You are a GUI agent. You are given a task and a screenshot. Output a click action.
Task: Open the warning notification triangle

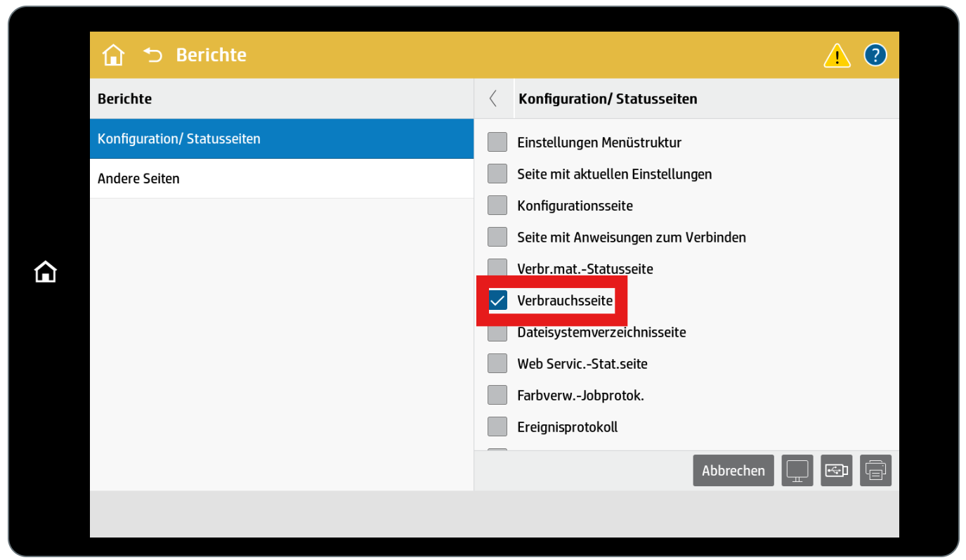coord(836,54)
